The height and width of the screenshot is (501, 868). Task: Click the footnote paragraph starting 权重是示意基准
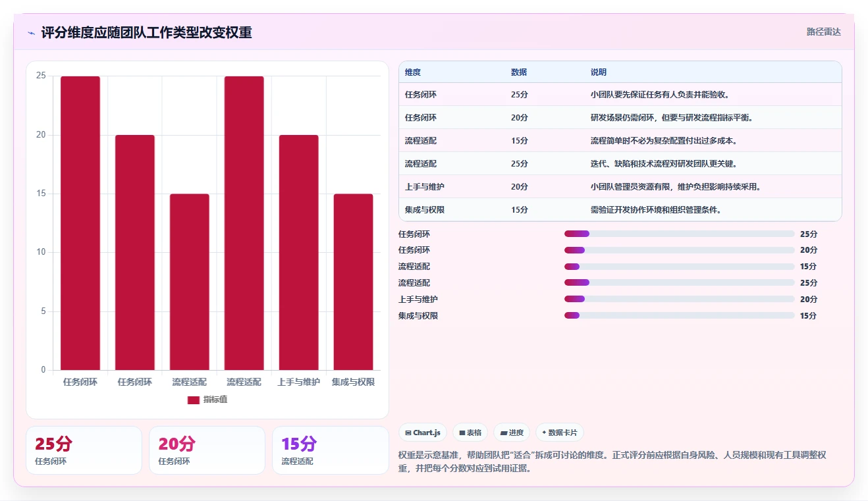pos(612,462)
